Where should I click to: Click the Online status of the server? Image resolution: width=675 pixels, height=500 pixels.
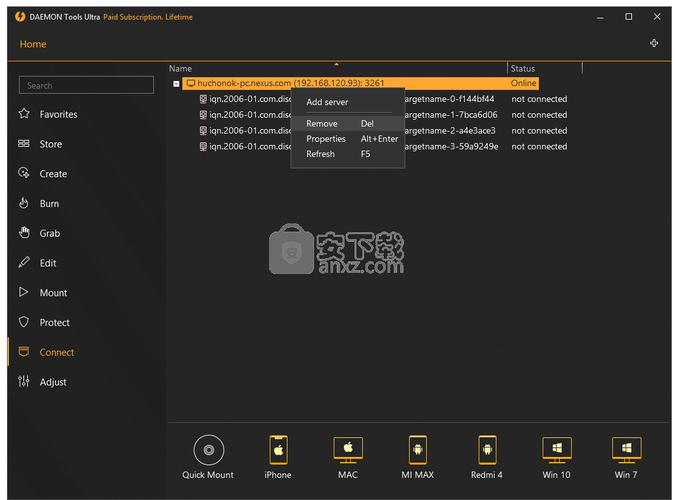(523, 83)
